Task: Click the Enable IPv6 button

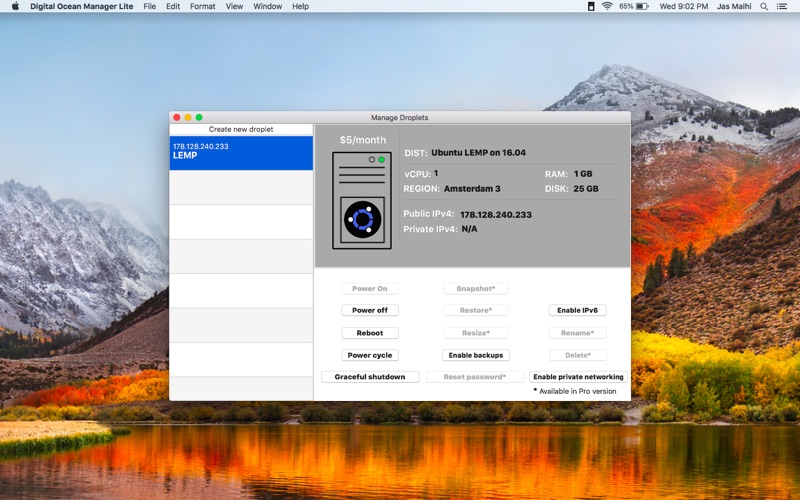Action: coord(578,310)
